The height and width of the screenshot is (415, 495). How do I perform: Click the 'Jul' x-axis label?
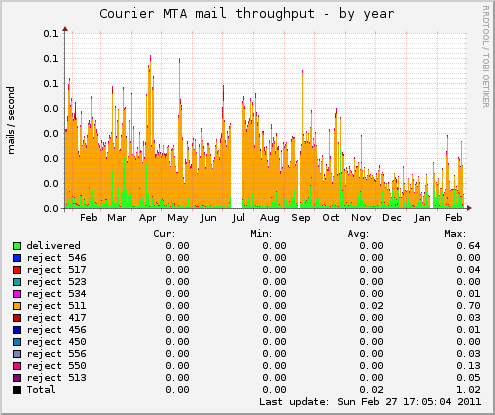[238, 218]
